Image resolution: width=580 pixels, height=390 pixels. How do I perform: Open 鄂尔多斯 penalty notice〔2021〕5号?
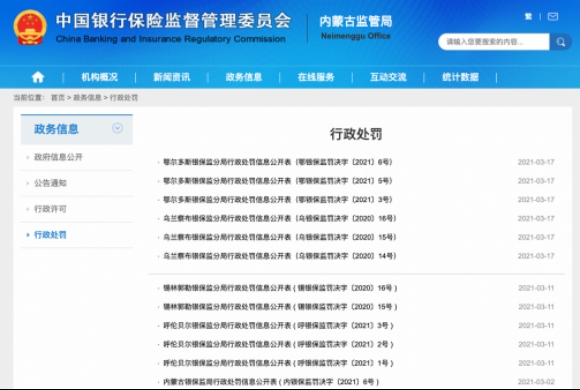point(278,181)
